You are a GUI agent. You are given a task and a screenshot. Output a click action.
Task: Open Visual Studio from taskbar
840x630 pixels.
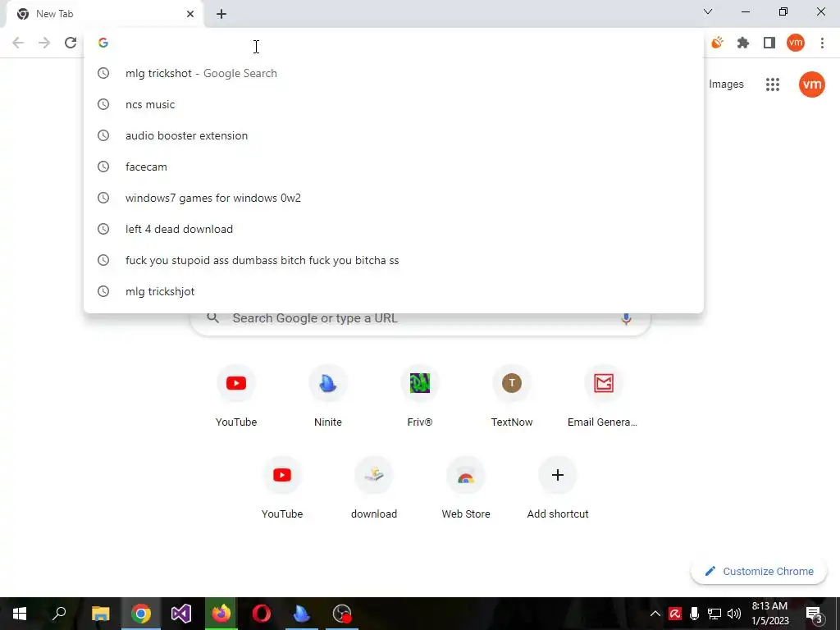(181, 614)
